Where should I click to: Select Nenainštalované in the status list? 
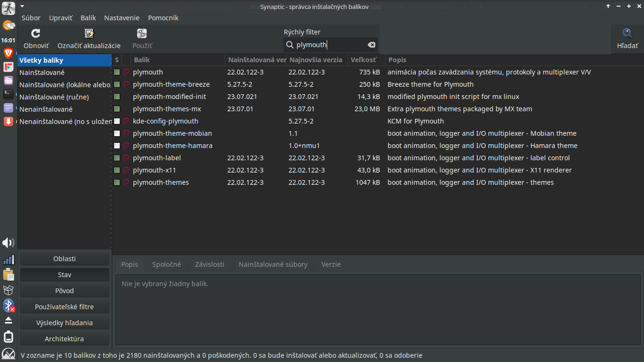(64, 109)
